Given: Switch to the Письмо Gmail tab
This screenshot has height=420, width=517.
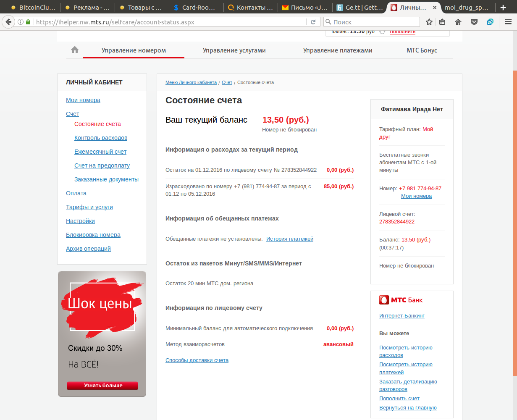Looking at the screenshot, I should [x=304, y=8].
